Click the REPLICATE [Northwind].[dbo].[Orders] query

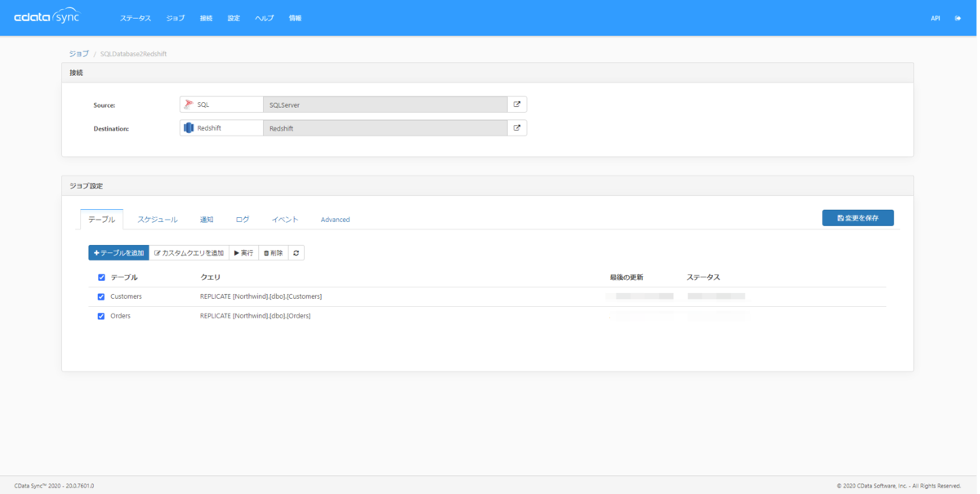255,316
